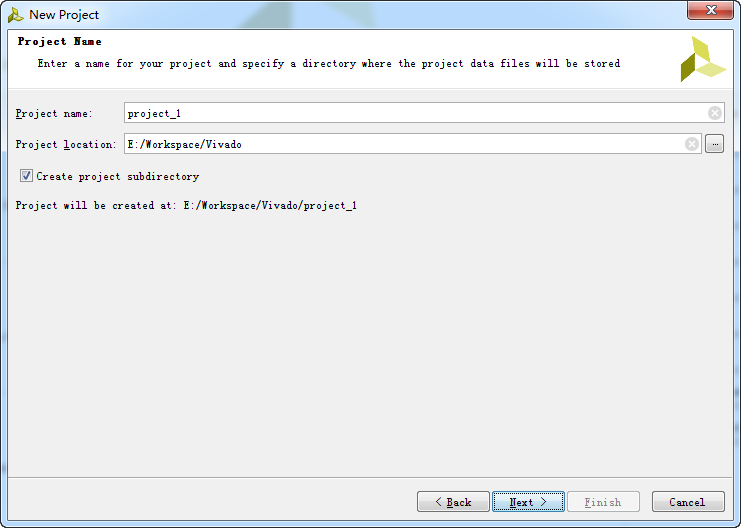Toggle the Create project subdirectory checkbox
The height and width of the screenshot is (528, 741).
(26, 176)
